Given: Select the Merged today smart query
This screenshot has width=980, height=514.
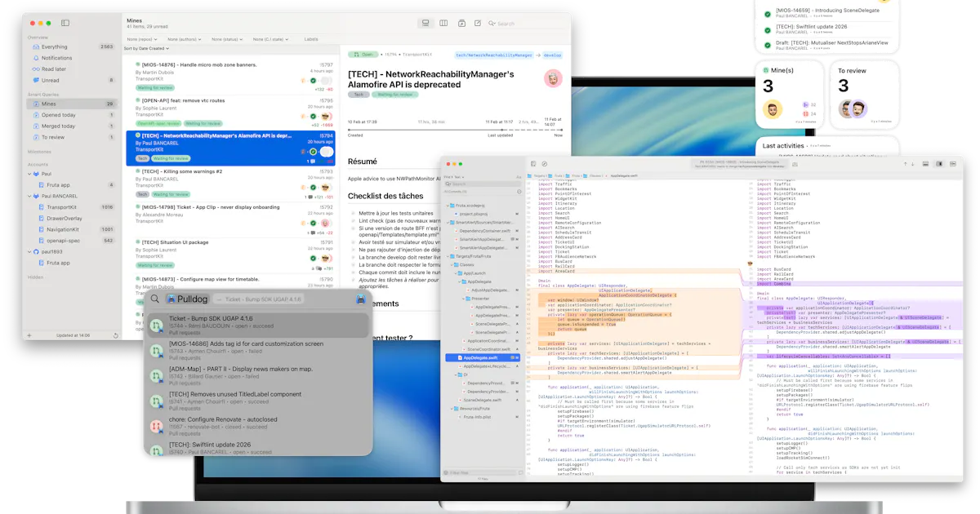Looking at the screenshot, I should (72, 126).
